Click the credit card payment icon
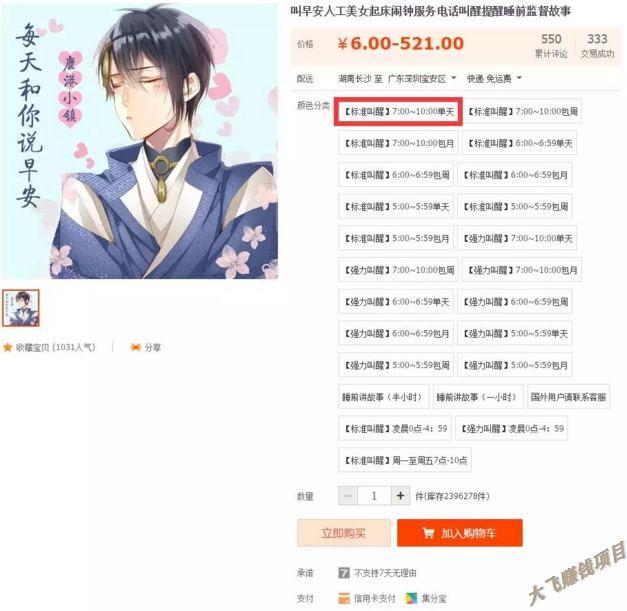627x611 pixels. pos(344,598)
